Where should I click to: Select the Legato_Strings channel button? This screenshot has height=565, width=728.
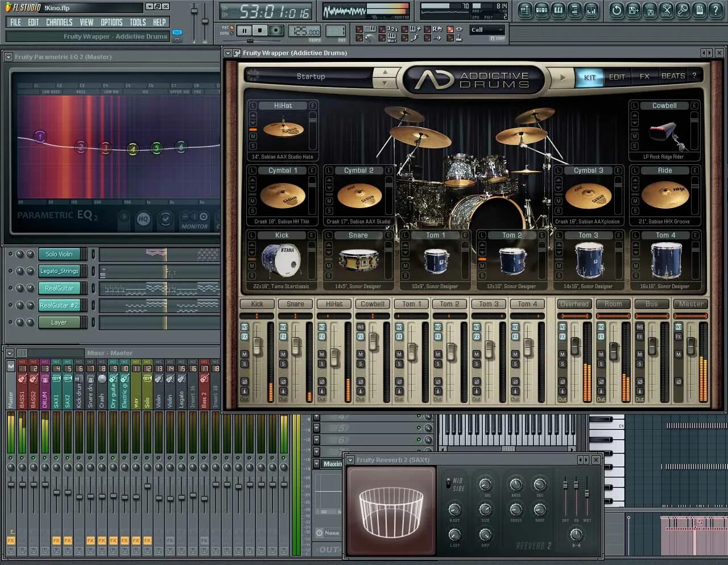click(59, 271)
